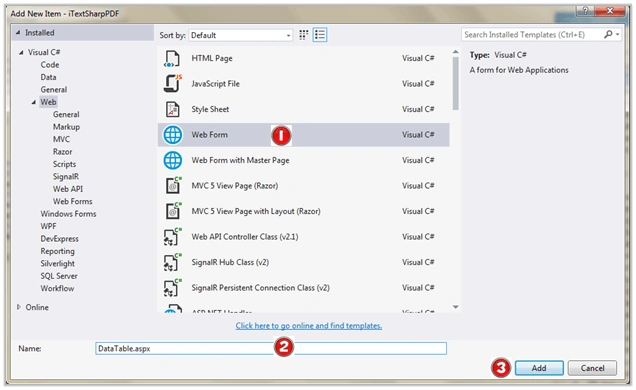Select the Scripts category
This screenshot has height=390, width=636.
[x=64, y=164]
